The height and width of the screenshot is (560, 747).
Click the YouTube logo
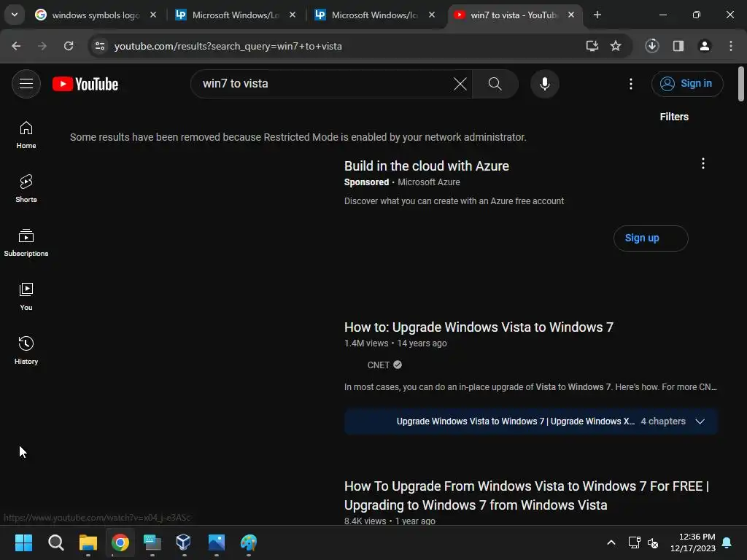(x=85, y=84)
